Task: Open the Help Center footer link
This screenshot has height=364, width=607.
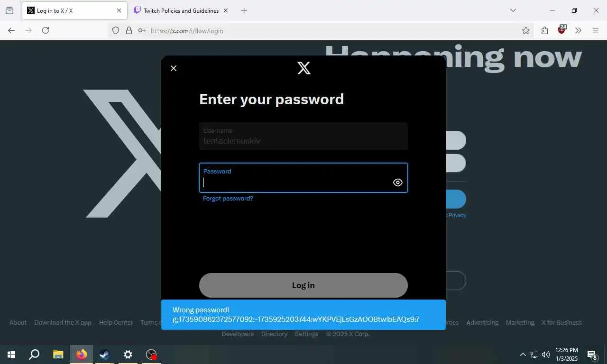Action: tap(116, 322)
